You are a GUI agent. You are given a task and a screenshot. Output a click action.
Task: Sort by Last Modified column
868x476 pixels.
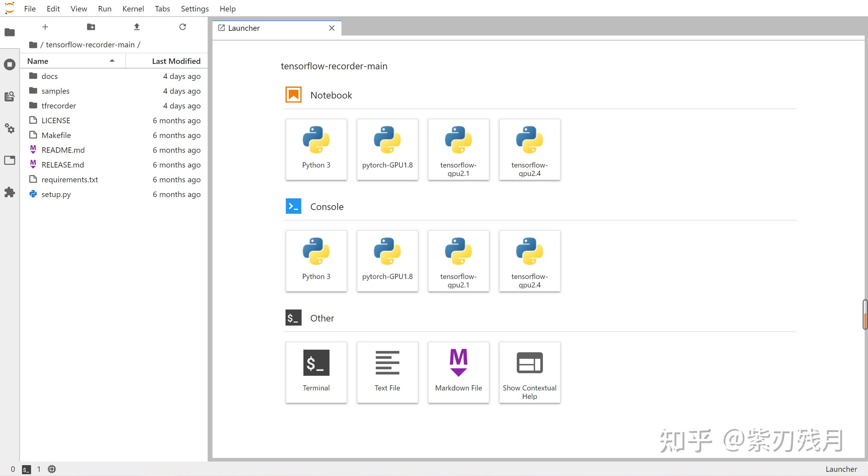[x=176, y=61]
